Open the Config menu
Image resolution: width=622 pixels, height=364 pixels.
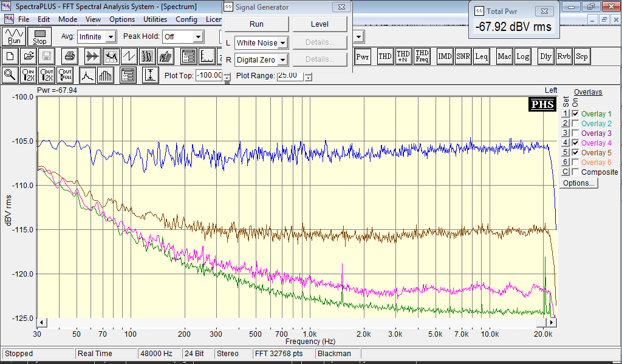(186, 19)
